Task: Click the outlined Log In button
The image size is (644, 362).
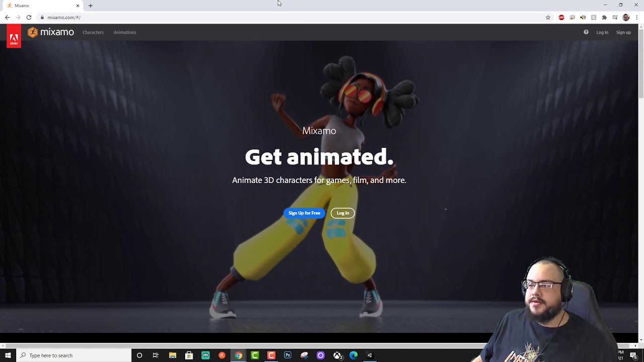Action: [x=343, y=213]
